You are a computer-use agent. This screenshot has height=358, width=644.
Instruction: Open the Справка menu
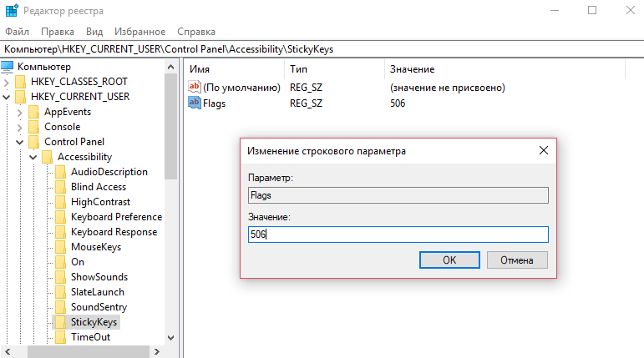[196, 32]
